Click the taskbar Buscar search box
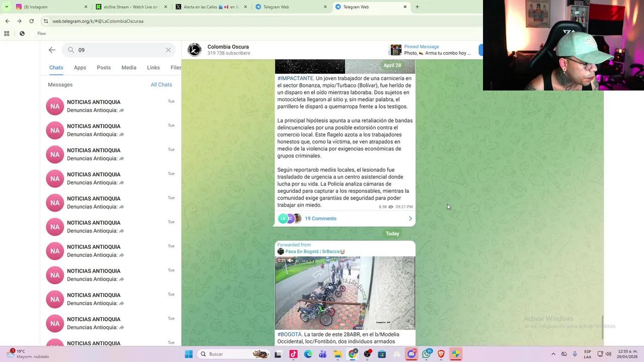The width and height of the screenshot is (644, 362). click(234, 354)
